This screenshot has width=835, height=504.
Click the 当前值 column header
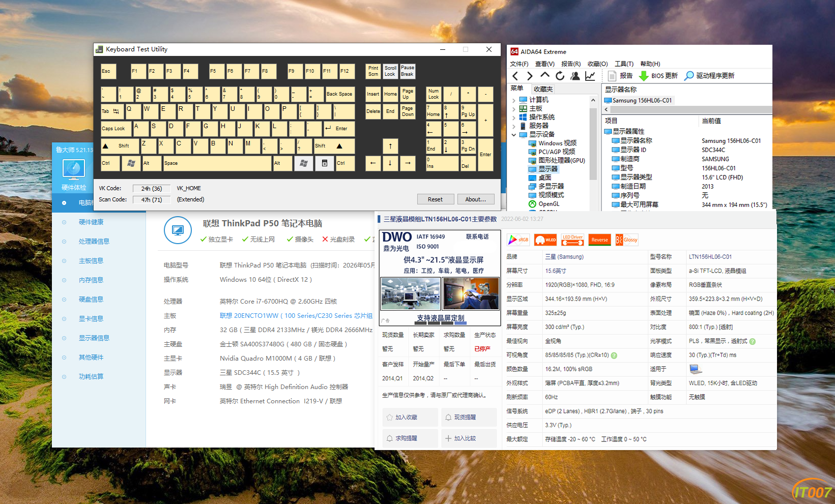[711, 121]
